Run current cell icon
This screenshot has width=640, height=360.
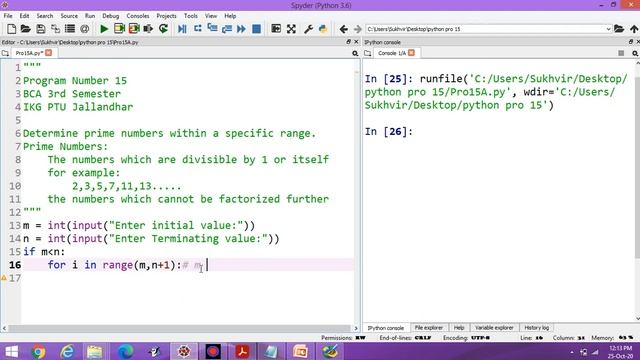[x=119, y=29]
